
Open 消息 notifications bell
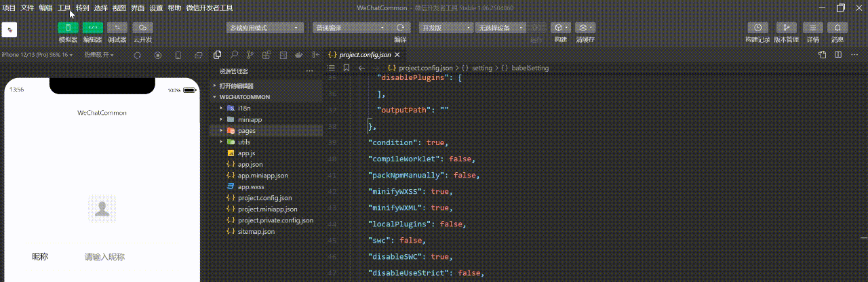837,28
